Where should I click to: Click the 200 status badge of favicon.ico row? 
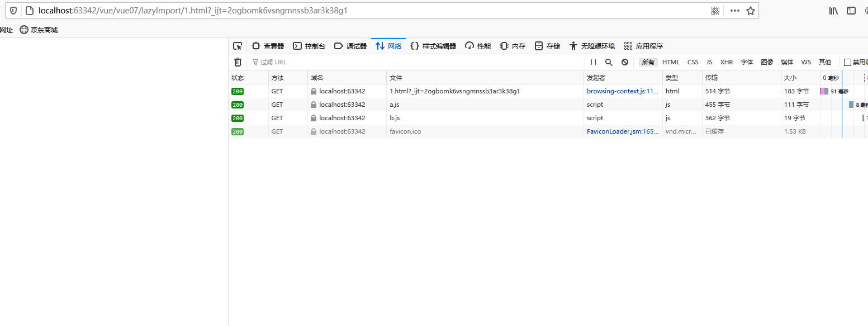(x=238, y=131)
